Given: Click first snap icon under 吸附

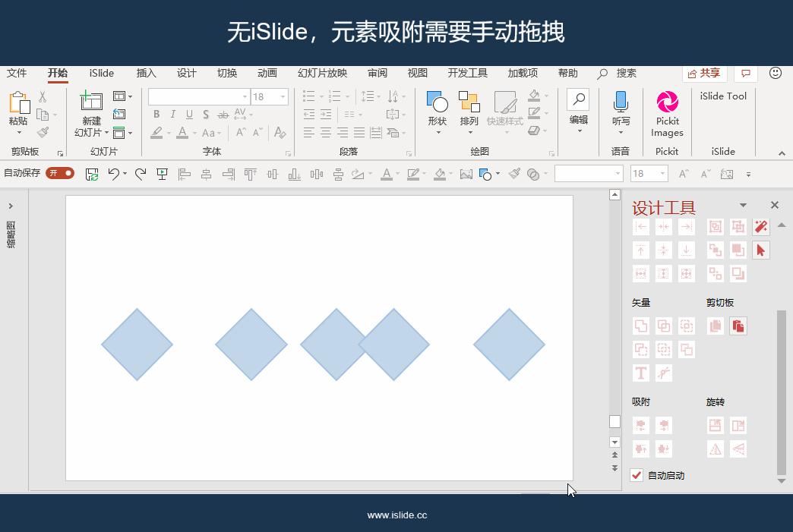Looking at the screenshot, I should pos(641,426).
